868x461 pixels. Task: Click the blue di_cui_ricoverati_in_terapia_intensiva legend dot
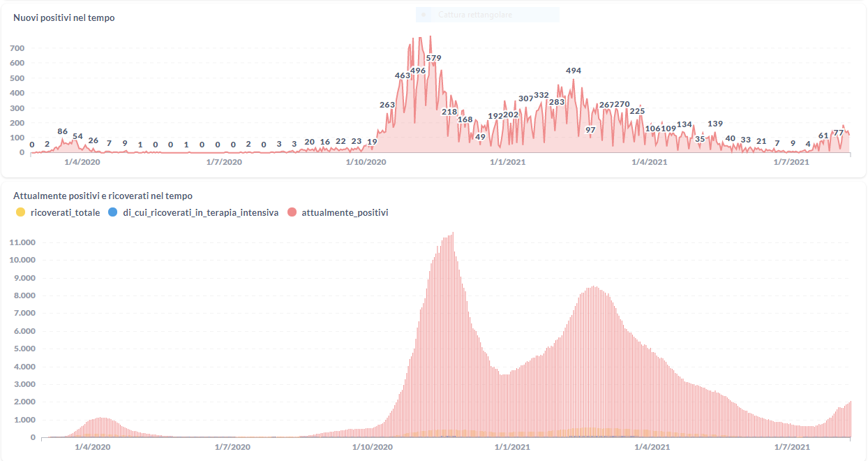pos(113,212)
